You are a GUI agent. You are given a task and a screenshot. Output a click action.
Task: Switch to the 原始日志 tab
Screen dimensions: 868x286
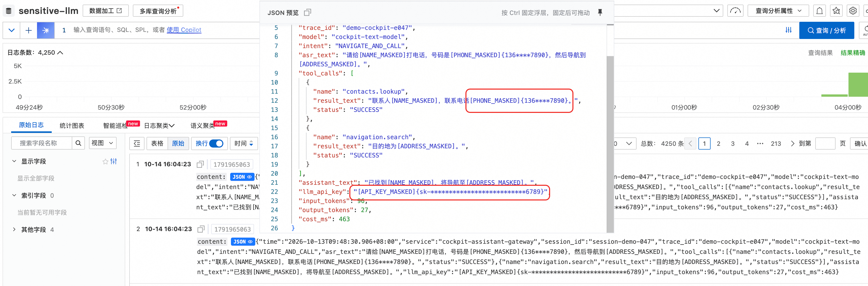coord(31,125)
